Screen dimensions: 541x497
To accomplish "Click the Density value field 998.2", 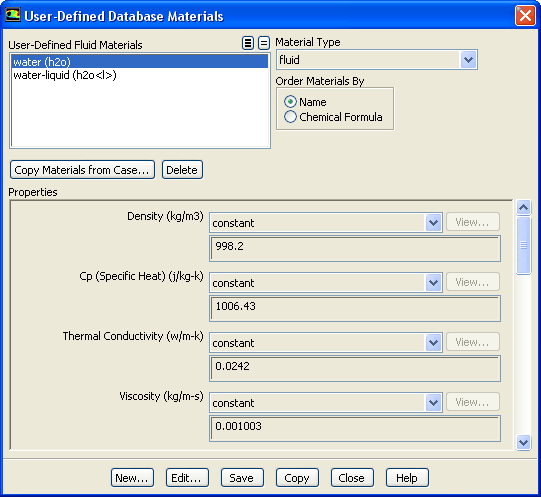I will click(355, 248).
